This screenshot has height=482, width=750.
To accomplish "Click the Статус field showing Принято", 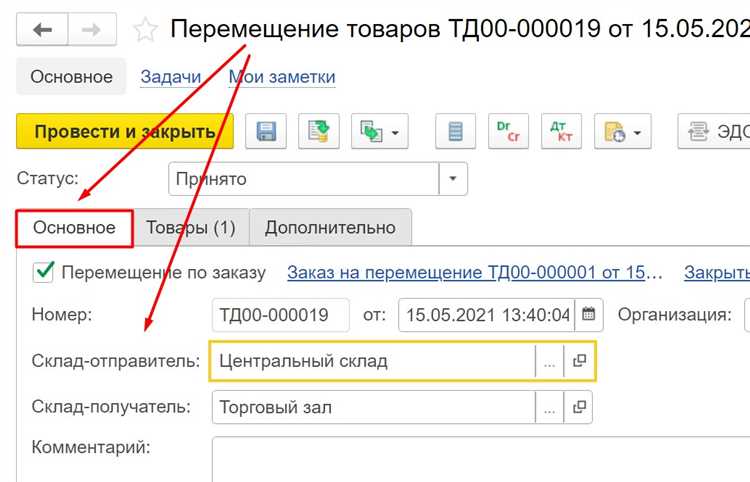I will click(304, 179).
